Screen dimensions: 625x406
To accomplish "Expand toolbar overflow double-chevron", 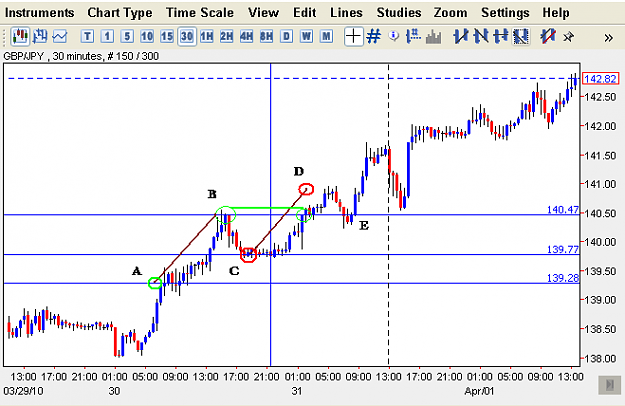I will click(x=608, y=38).
